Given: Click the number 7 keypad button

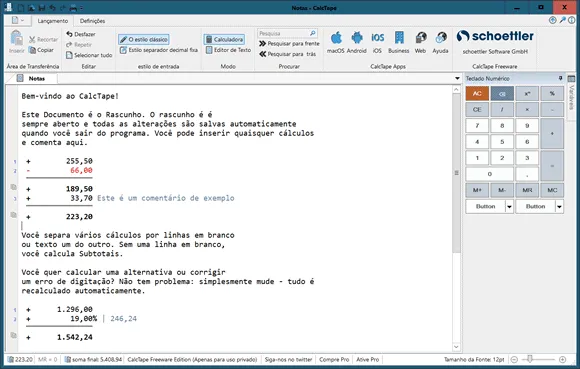Looking at the screenshot, I should click(x=477, y=126).
